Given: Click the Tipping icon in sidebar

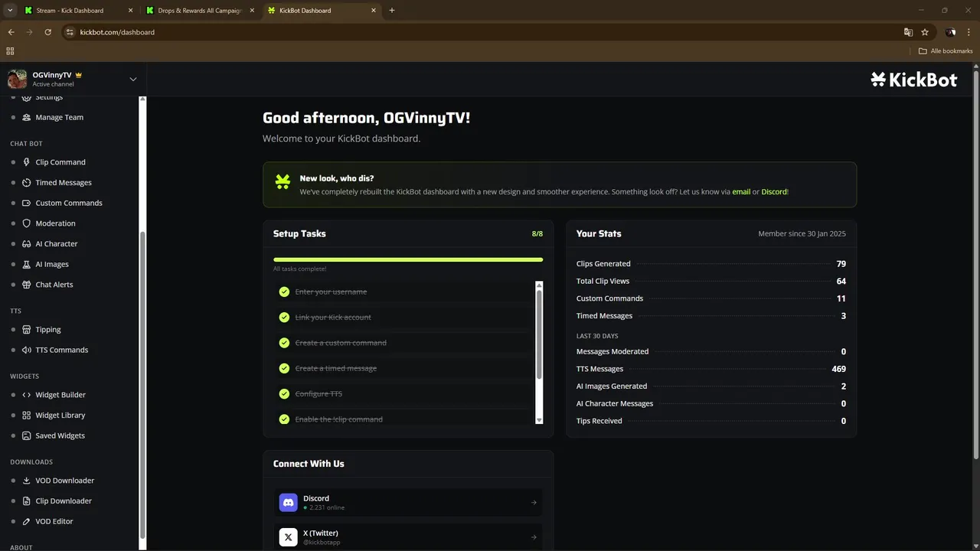Looking at the screenshot, I should [x=27, y=330].
